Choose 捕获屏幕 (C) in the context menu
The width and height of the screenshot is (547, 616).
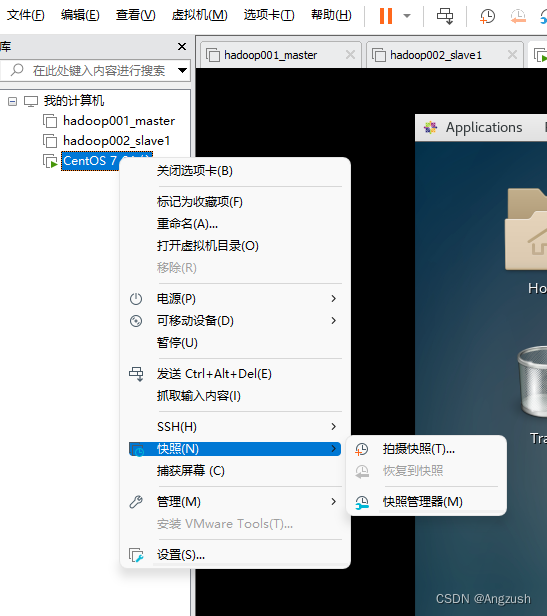(x=235, y=471)
